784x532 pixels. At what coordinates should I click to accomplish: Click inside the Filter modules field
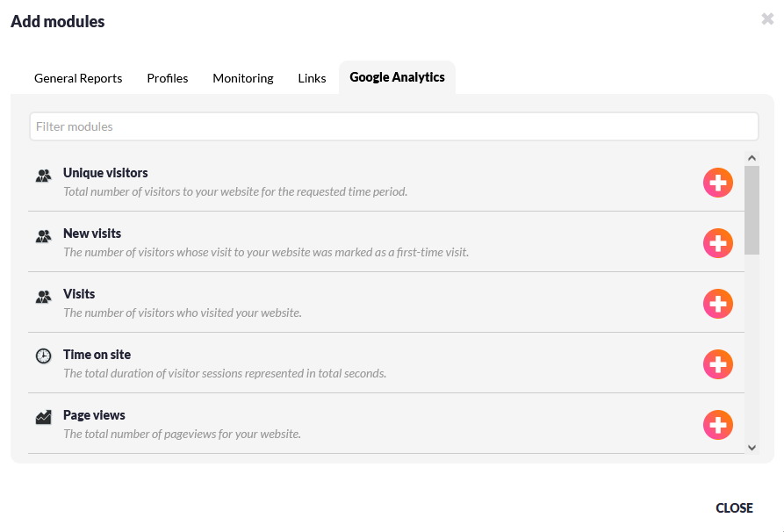(393, 126)
